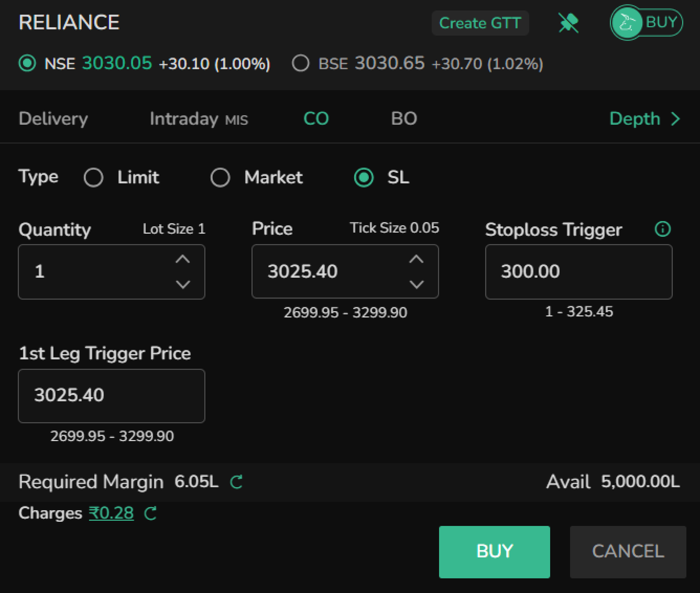Switch to the CO tab
Viewport: 700px width, 593px height.
tap(316, 119)
